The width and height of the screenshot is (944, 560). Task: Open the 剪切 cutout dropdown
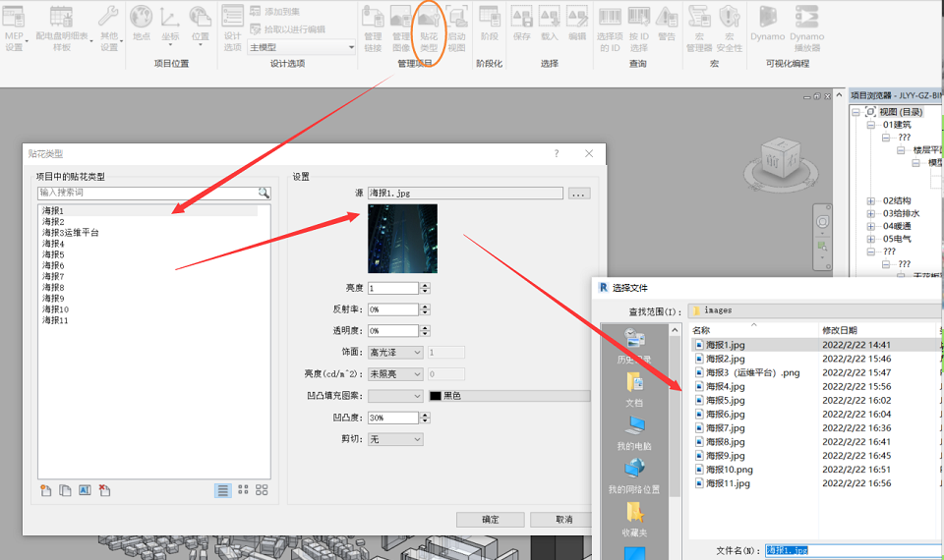(x=395, y=439)
